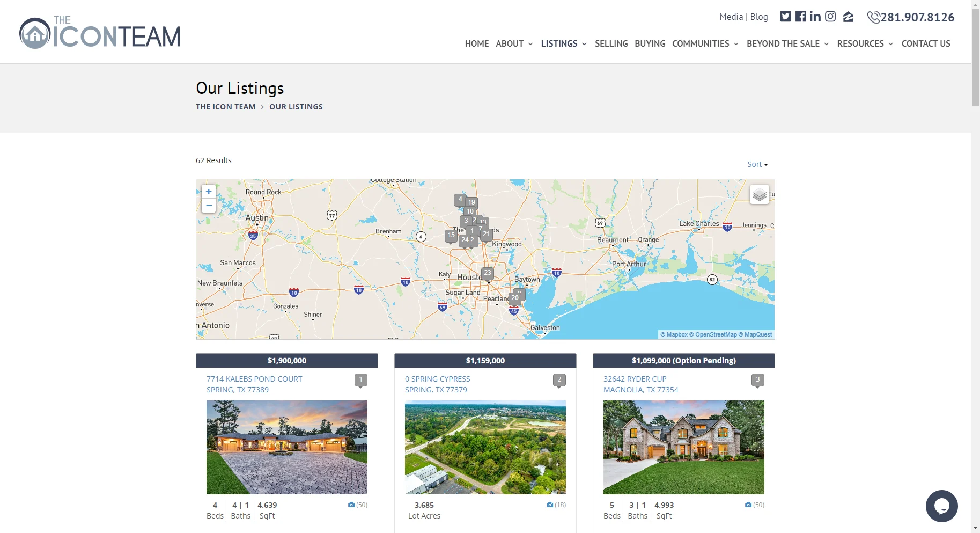Open the Instagram social icon

click(830, 16)
